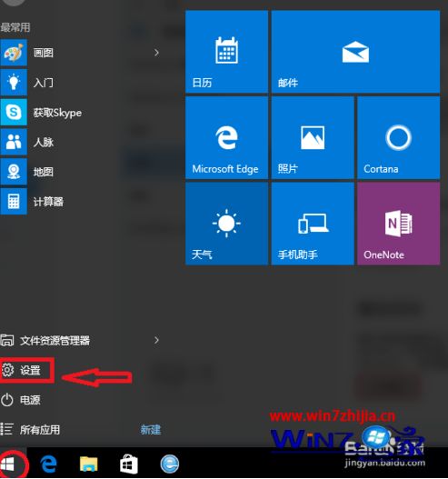This screenshot has height=479, width=448.
Task: Open the 画图 (Paint) app icon
Action: click(14, 53)
